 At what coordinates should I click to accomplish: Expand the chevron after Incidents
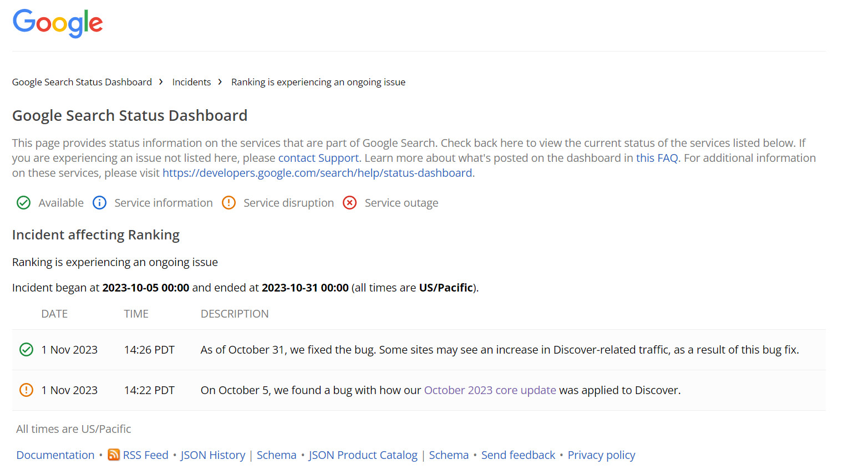tap(220, 81)
